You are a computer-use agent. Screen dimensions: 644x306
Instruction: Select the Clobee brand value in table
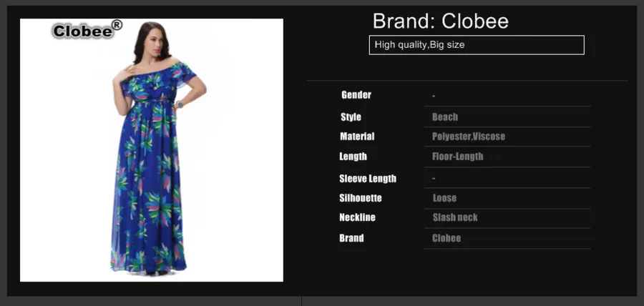[447, 238]
